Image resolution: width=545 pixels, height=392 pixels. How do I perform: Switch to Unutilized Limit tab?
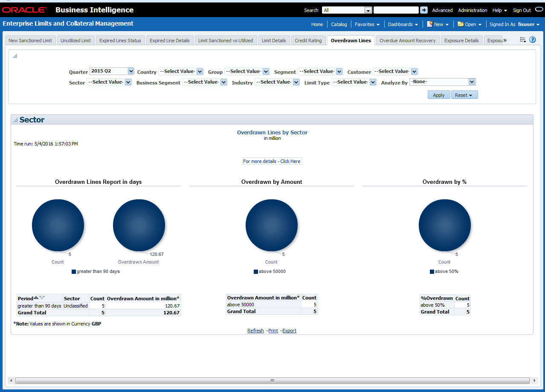75,41
